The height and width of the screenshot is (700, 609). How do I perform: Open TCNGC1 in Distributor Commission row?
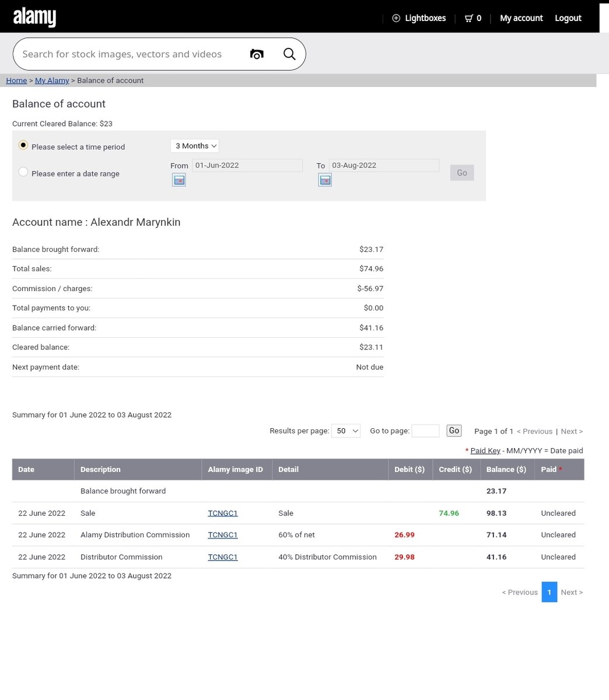(223, 557)
